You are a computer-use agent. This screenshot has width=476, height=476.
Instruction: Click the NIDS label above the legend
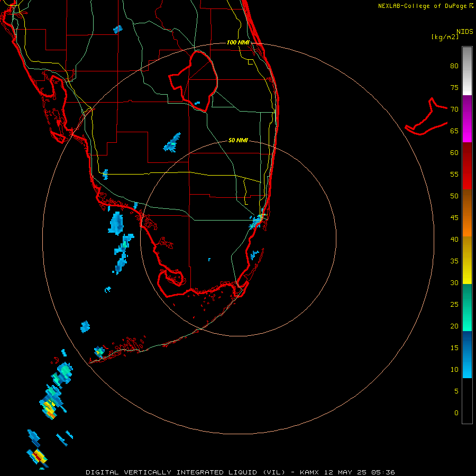[464, 32]
